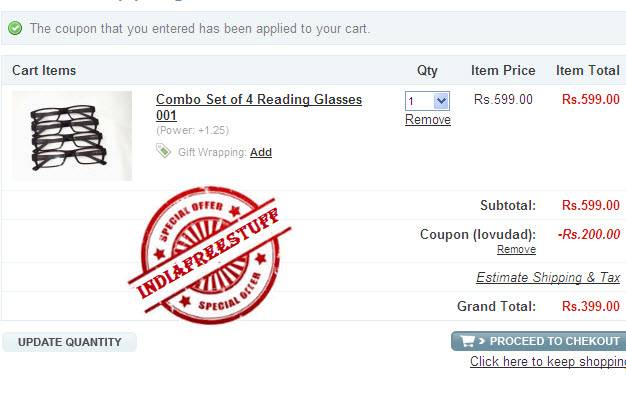Click the shopping cart icon on checkout button

coord(468,341)
